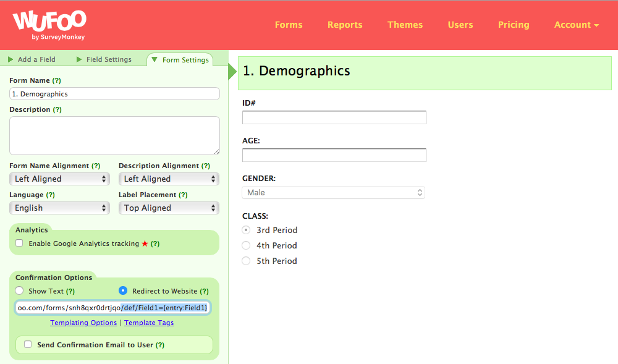The height and width of the screenshot is (364, 618).
Task: Click the GENDER: field label
Action: (x=259, y=179)
